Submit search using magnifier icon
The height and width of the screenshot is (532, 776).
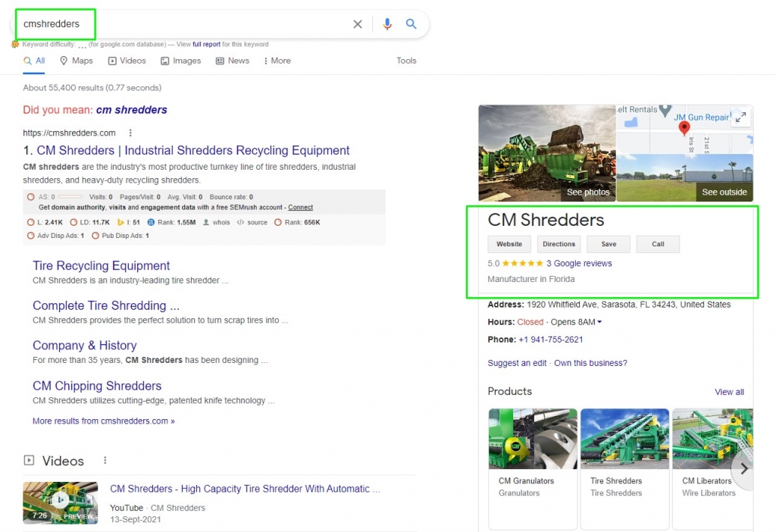tap(411, 23)
